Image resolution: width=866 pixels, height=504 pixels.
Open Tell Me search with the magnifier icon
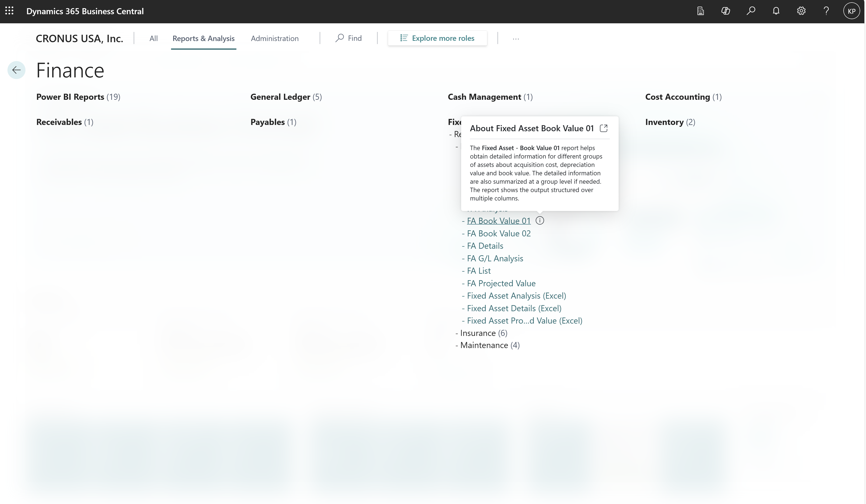[751, 11]
